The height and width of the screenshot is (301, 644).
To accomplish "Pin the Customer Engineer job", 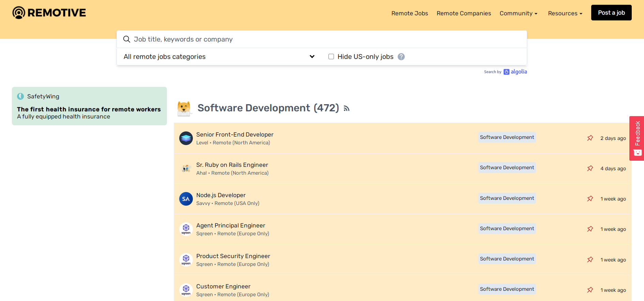I will [x=590, y=290].
